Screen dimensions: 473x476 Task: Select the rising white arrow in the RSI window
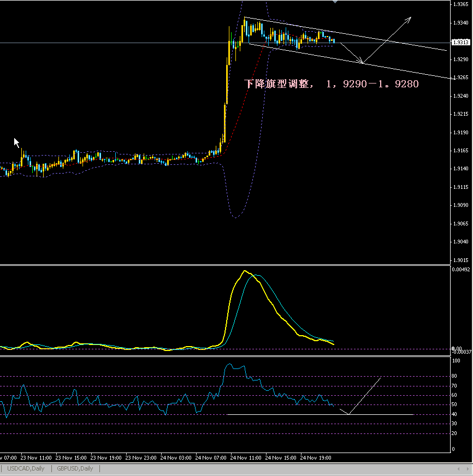pyautogui.click(x=364, y=395)
